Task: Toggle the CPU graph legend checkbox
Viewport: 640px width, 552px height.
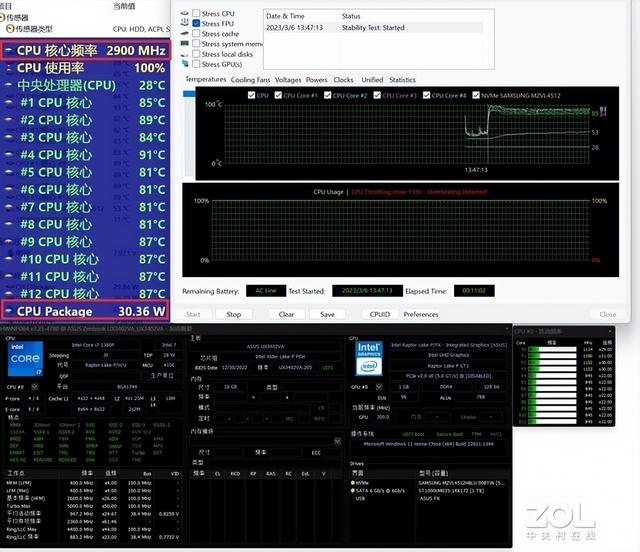Action: [x=251, y=95]
